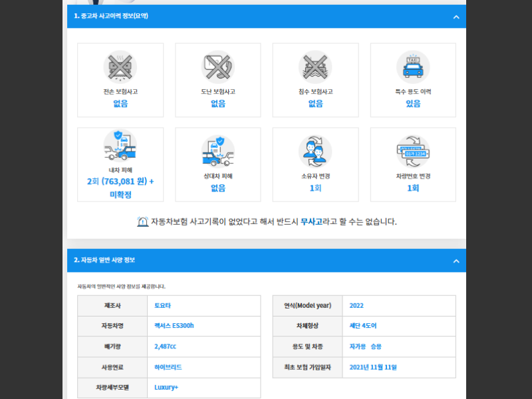
Task: Select the taxi icon for 특수 용도 이력
Action: coord(412,66)
